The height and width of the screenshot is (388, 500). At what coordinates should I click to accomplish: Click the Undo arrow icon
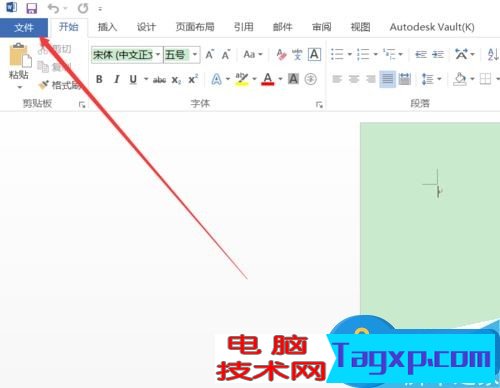tap(53, 8)
